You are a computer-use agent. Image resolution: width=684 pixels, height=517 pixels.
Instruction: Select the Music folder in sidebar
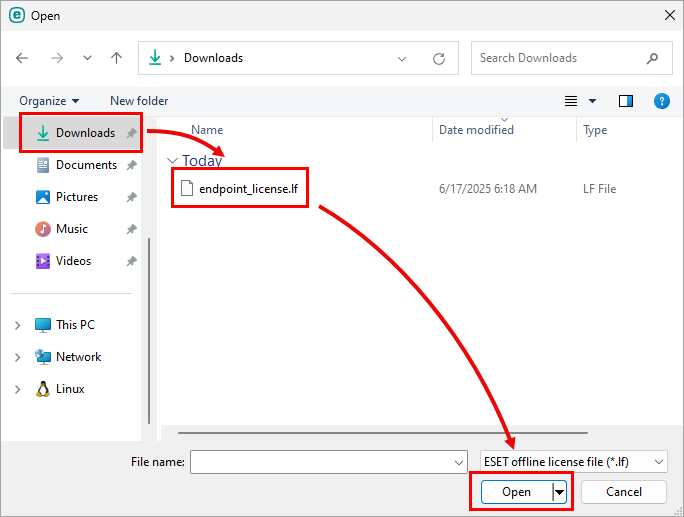71,229
